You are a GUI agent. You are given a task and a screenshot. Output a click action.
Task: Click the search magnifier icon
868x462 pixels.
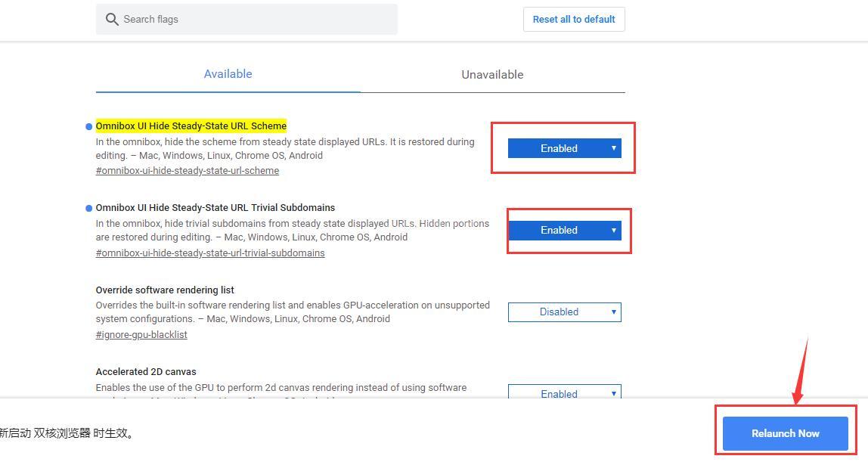tap(112, 20)
